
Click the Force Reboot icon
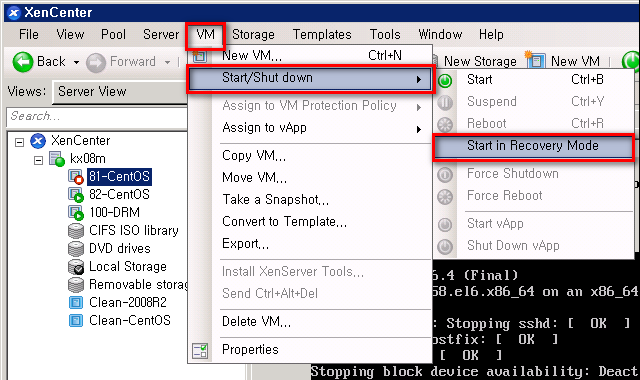pos(445,197)
